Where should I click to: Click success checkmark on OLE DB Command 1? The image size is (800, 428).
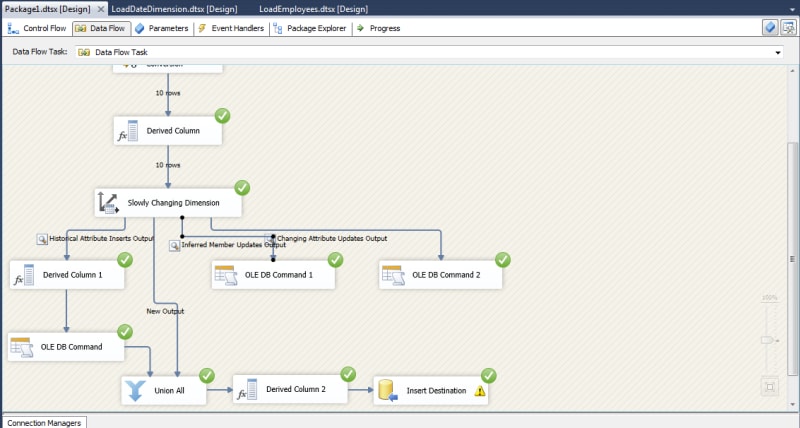(x=335, y=260)
